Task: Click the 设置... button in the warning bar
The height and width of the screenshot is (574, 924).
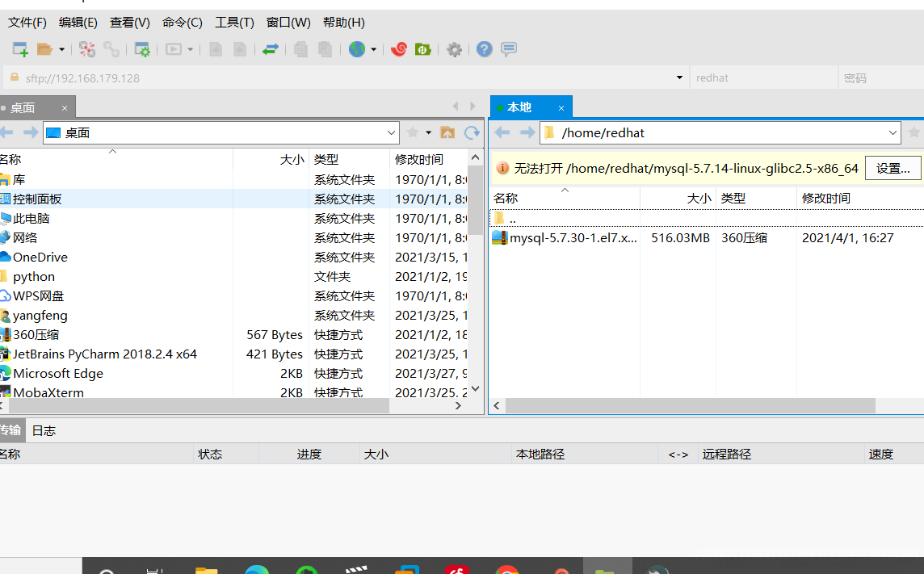Action: [x=892, y=169]
